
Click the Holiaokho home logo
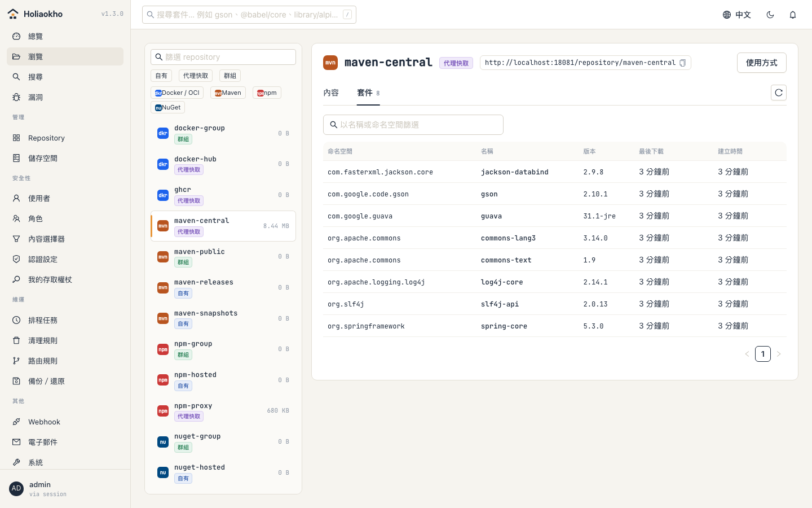[x=35, y=14]
